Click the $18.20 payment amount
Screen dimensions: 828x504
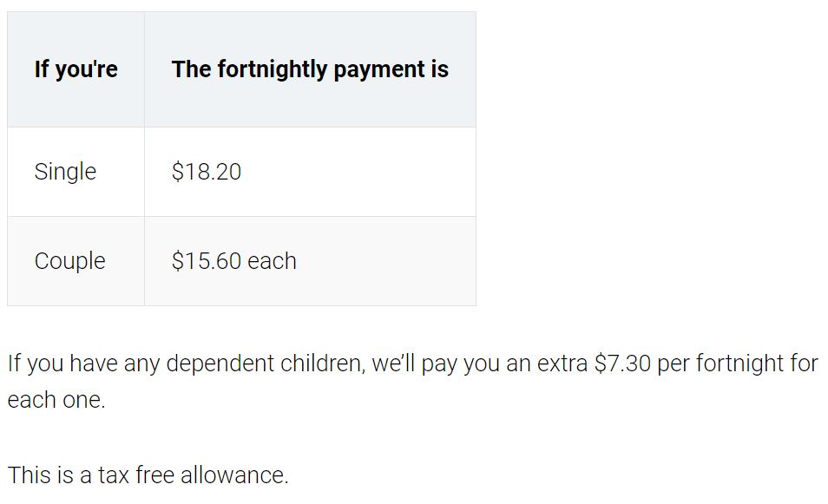click(x=207, y=172)
